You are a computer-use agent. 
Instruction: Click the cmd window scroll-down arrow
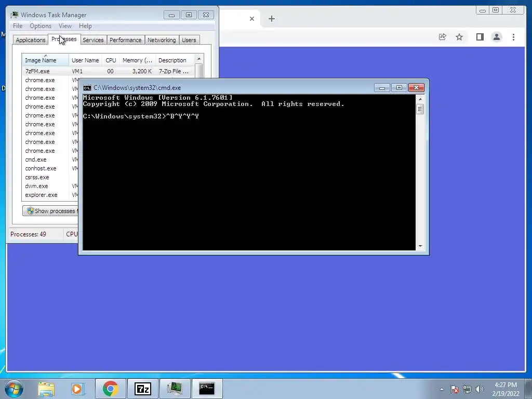point(420,246)
